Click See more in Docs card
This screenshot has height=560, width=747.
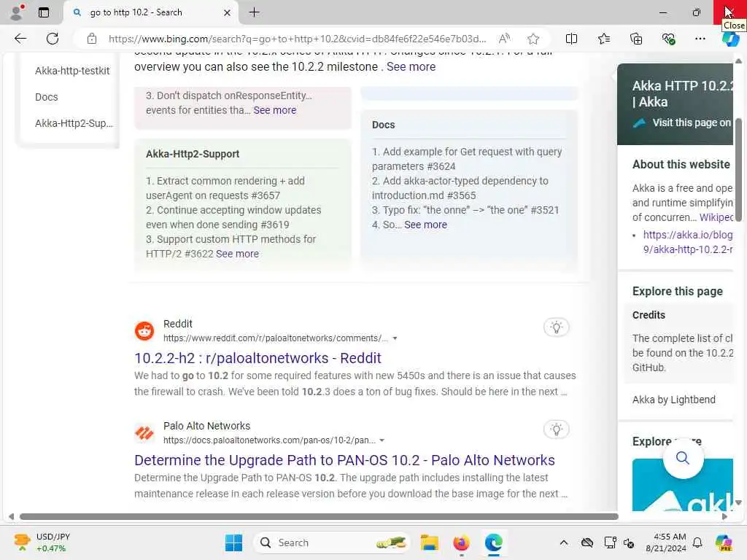(x=425, y=225)
